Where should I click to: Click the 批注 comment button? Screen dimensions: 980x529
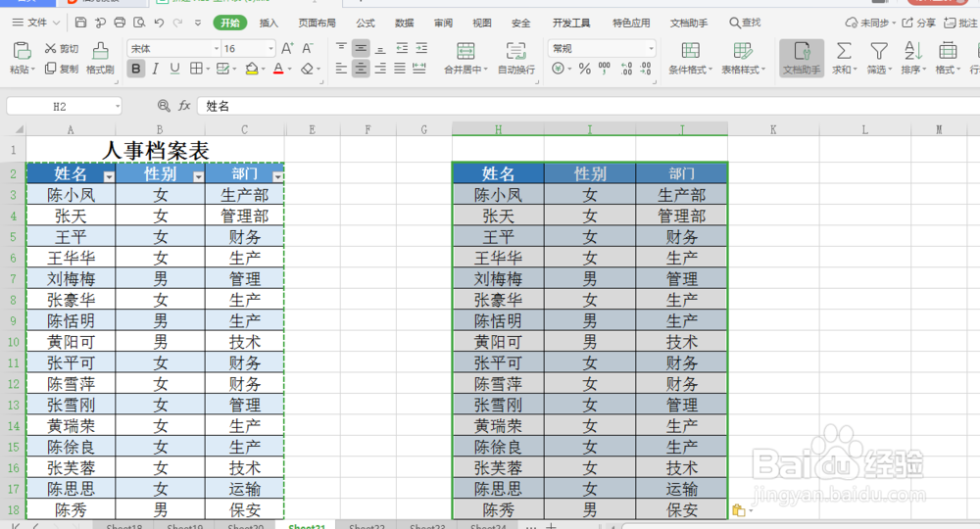coord(960,23)
